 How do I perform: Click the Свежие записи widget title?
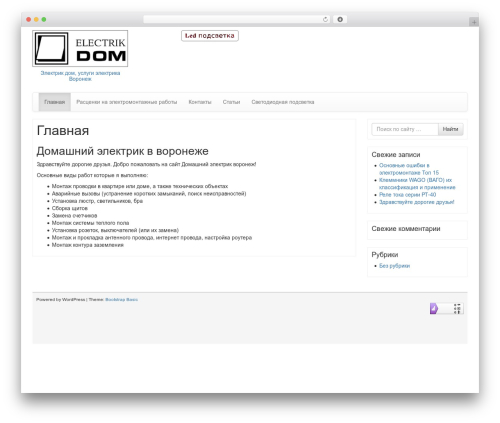click(396, 155)
